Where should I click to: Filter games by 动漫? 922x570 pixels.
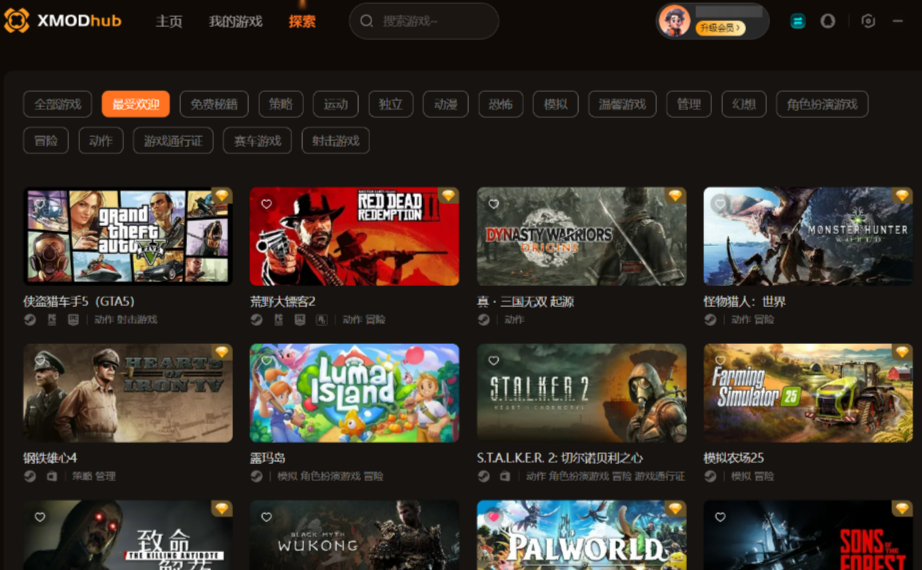coord(446,104)
